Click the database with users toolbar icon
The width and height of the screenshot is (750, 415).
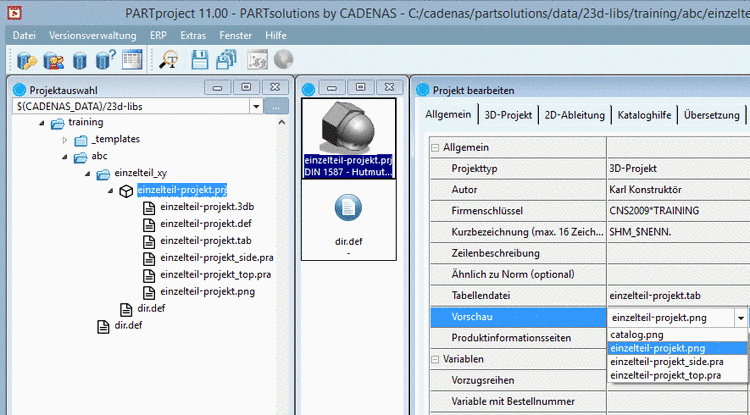point(54,61)
